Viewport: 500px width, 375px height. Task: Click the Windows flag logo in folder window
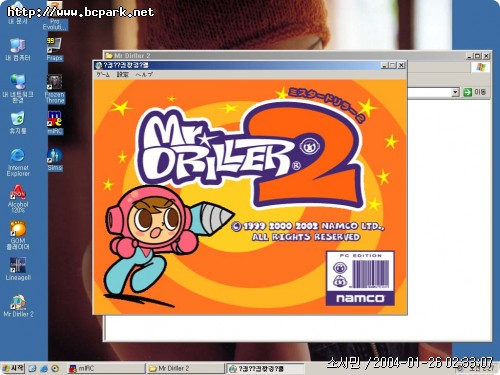[480, 67]
